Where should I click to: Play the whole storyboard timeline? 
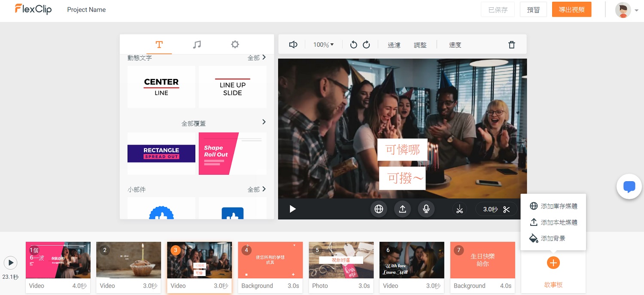[10, 262]
